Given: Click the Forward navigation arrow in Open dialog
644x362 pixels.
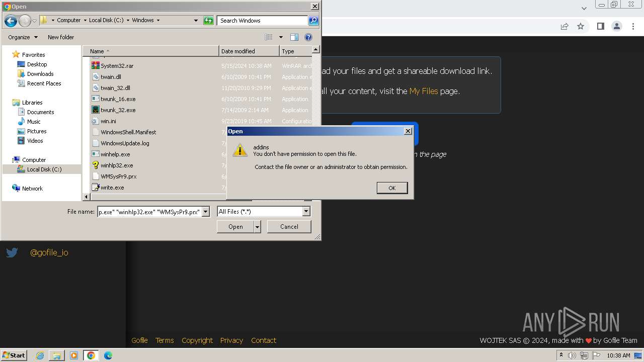Looking at the screenshot, I should [x=25, y=21].
